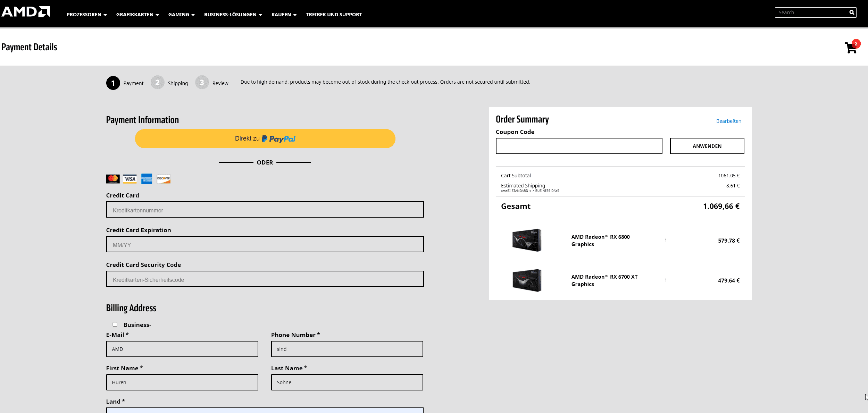The height and width of the screenshot is (413, 868).
Task: Click AMD Radeon RX 6800 Graphics name
Action: (600, 241)
